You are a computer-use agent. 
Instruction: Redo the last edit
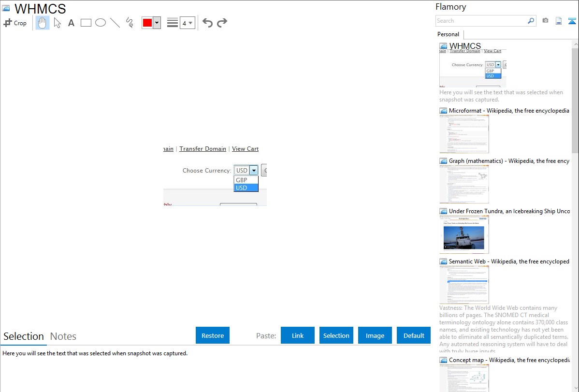pos(222,23)
